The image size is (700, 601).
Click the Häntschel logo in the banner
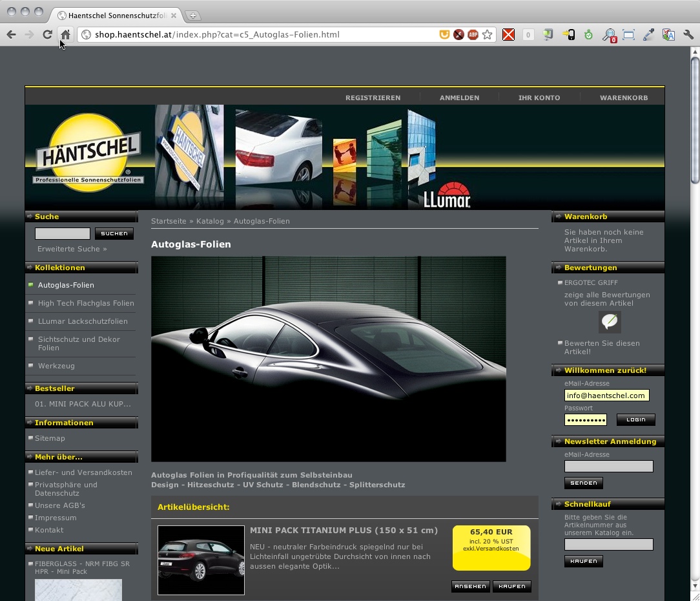click(88, 153)
